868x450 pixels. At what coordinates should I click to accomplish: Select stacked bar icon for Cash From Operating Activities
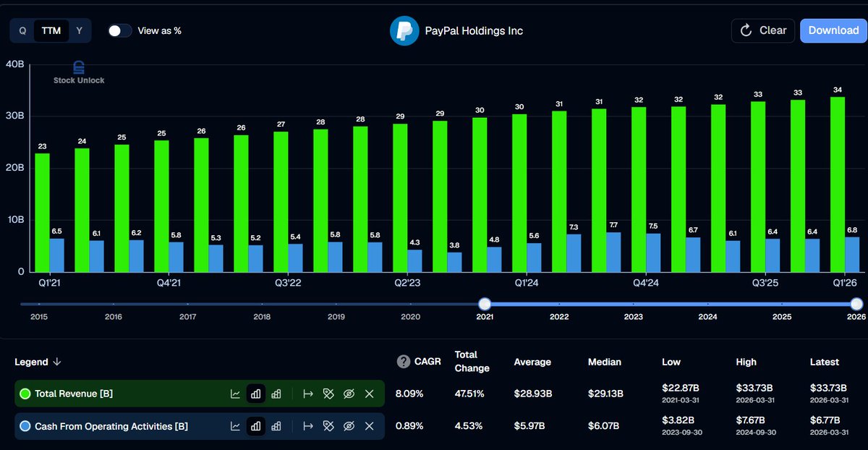click(276, 426)
